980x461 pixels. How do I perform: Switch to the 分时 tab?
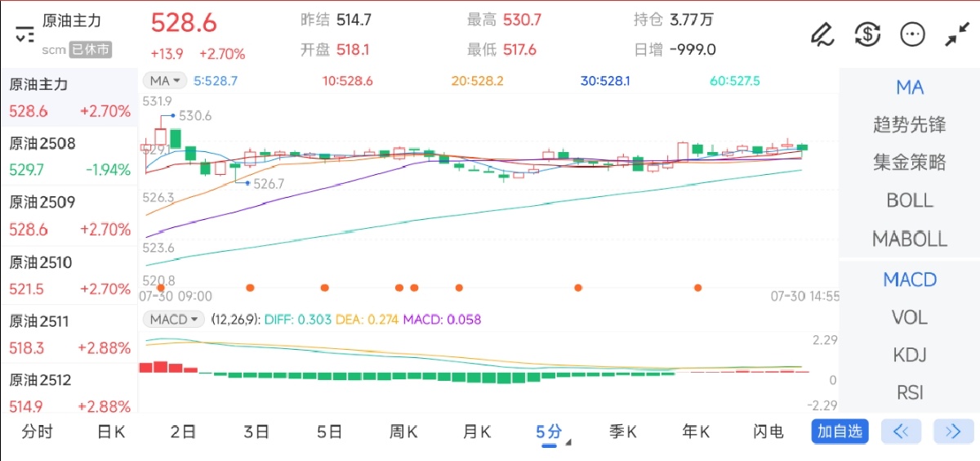click(x=37, y=432)
